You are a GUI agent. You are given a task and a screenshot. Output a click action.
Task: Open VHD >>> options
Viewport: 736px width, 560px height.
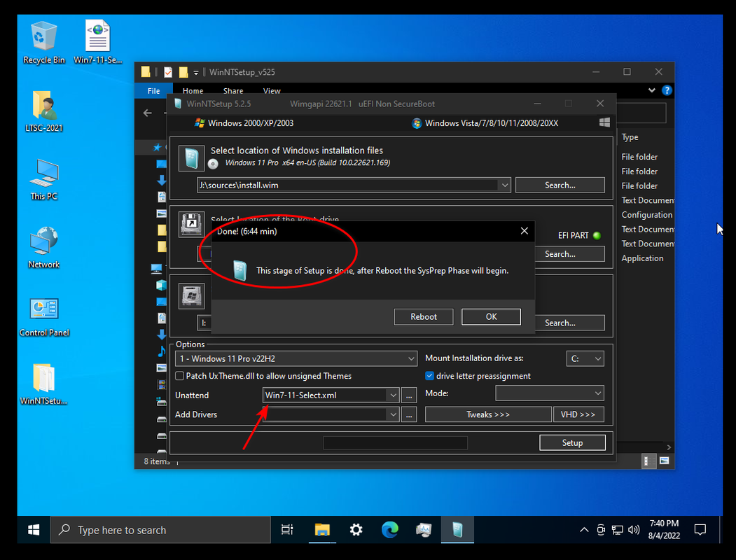pos(578,414)
